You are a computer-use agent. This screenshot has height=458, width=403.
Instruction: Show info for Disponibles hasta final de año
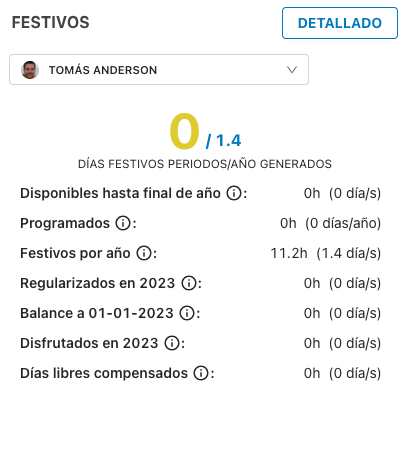click(x=234, y=193)
